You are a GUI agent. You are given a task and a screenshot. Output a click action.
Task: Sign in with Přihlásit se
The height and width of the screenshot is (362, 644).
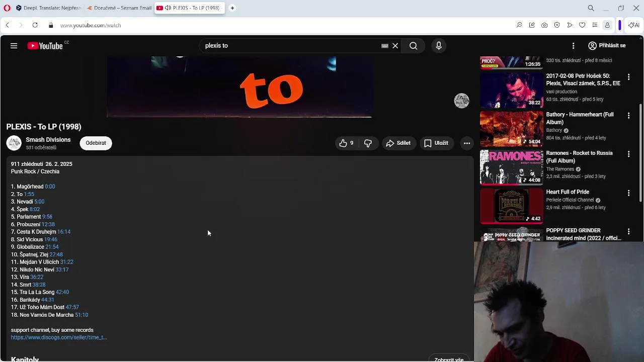pyautogui.click(x=607, y=46)
